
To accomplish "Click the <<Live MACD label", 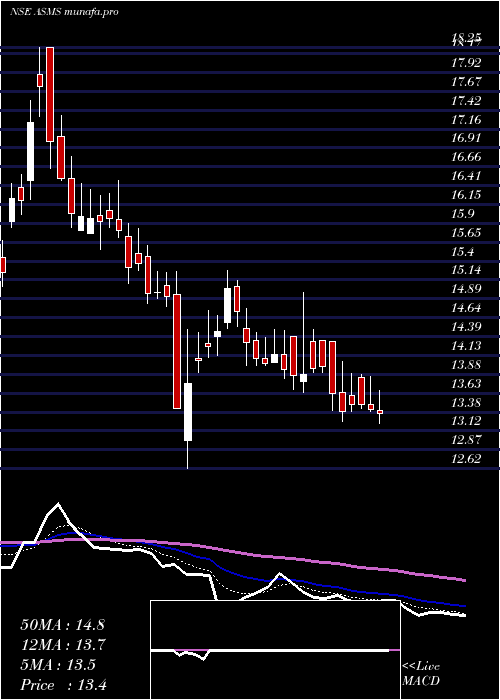I will tap(421, 674).
